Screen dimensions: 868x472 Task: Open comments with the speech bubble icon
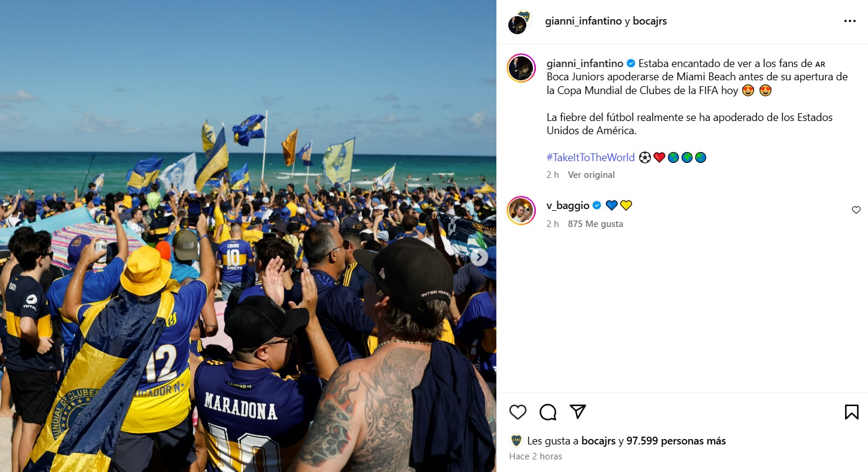pos(548,412)
